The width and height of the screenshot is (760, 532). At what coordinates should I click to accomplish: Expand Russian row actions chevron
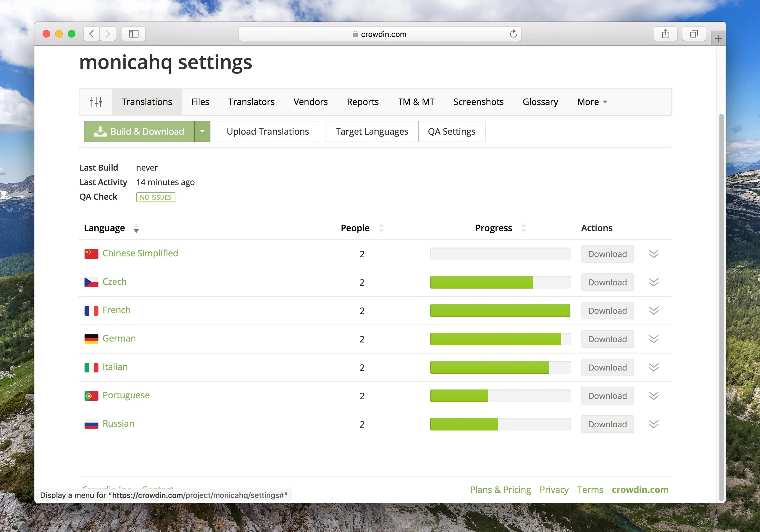pyautogui.click(x=653, y=424)
